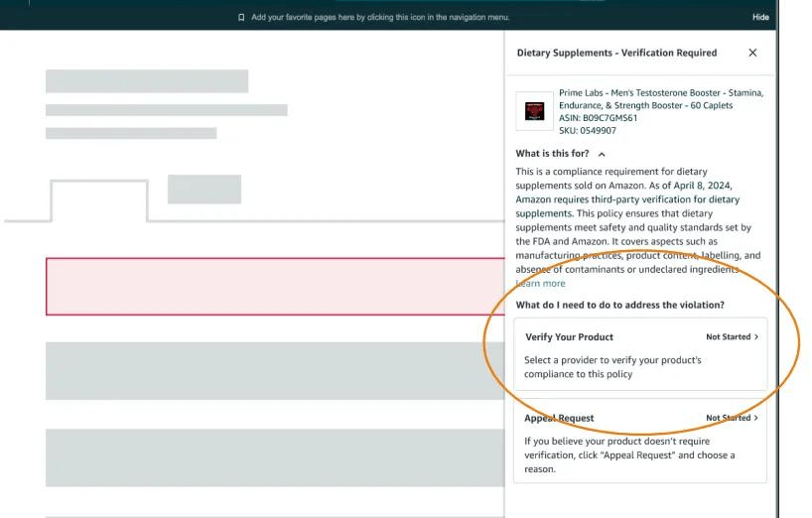Click the SKU 0549907 text
The height and width of the screenshot is (518, 812).
[587, 130]
